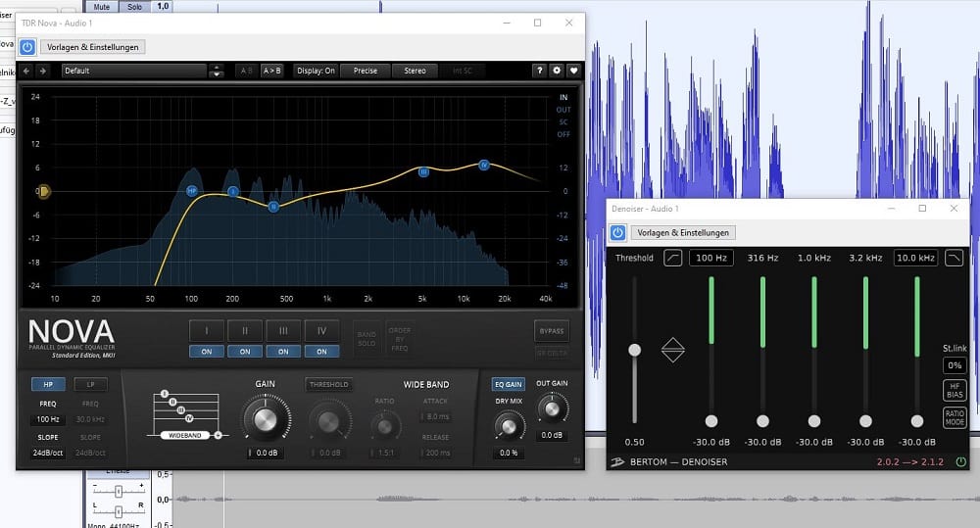
Task: Toggle band IV ON switch
Action: point(321,352)
